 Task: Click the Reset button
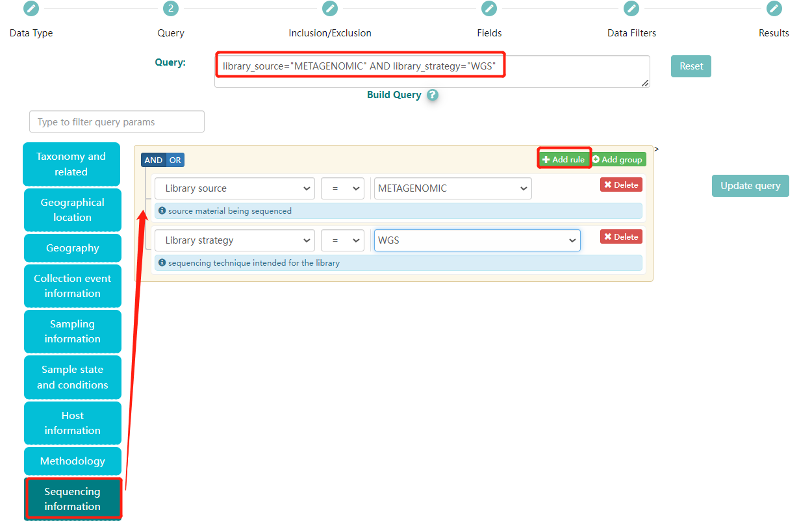691,66
